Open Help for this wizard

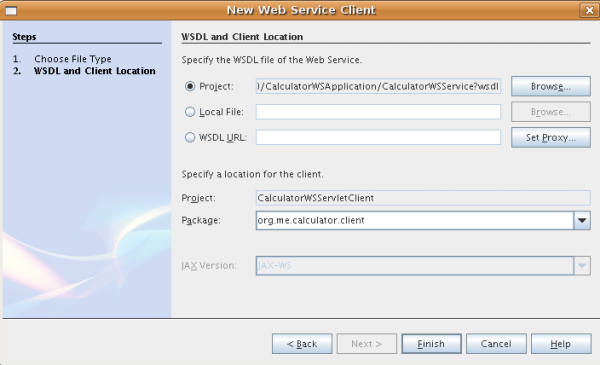[561, 344]
